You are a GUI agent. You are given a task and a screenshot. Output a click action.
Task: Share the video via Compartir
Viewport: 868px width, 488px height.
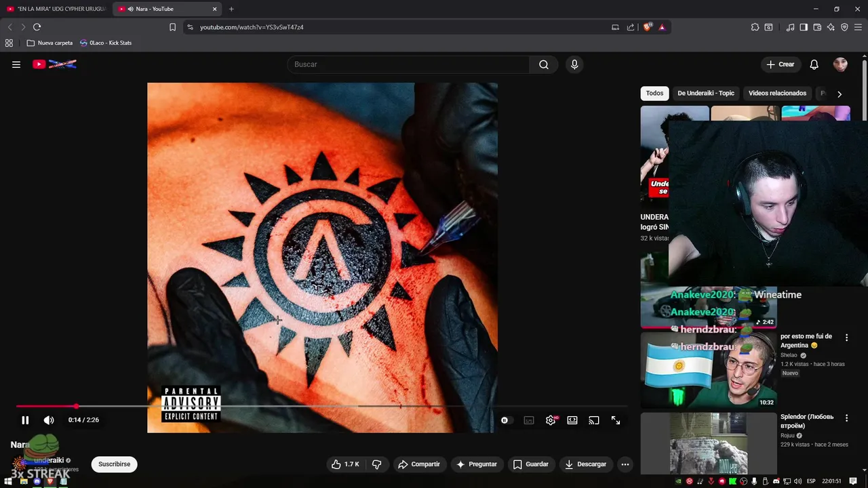(419, 464)
